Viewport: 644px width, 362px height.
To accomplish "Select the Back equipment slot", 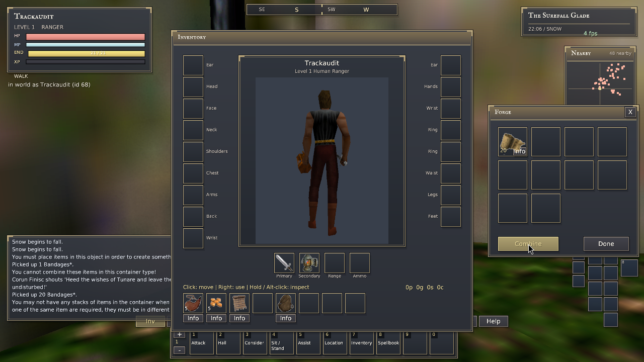I will tap(193, 217).
